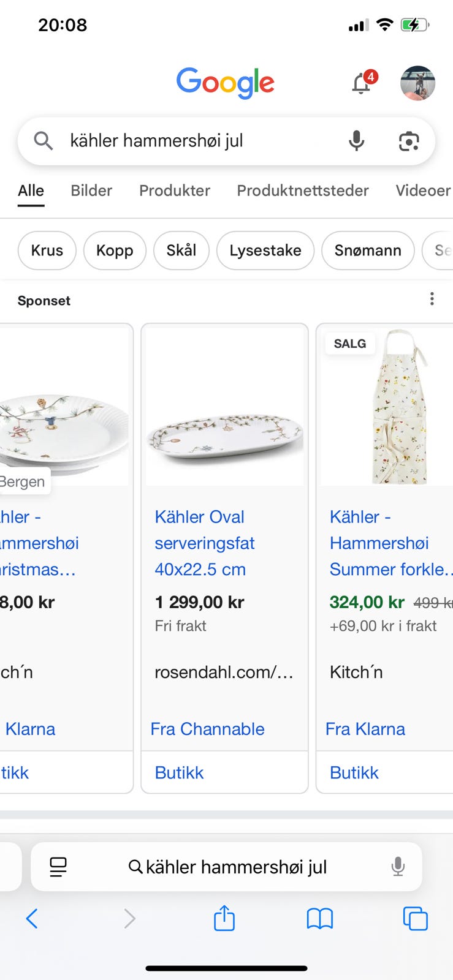Open the three-dot sponsored options menu
453x980 pixels.
432,299
